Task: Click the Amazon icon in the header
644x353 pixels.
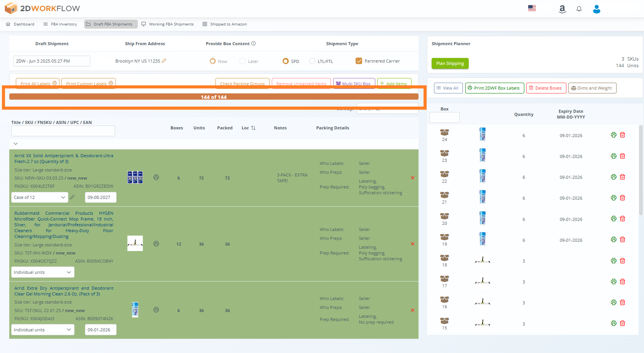Action: 562,8
